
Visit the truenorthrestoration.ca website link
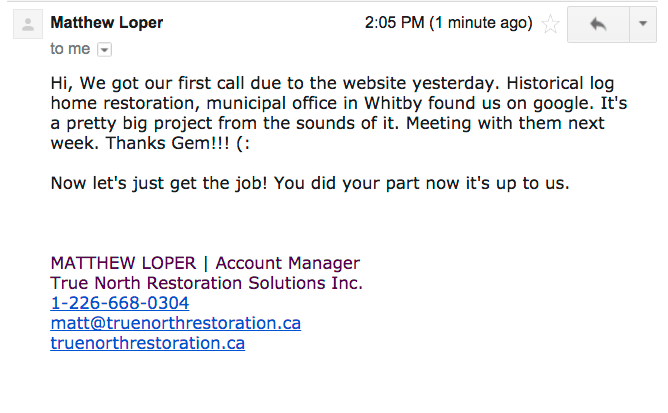pos(147,343)
